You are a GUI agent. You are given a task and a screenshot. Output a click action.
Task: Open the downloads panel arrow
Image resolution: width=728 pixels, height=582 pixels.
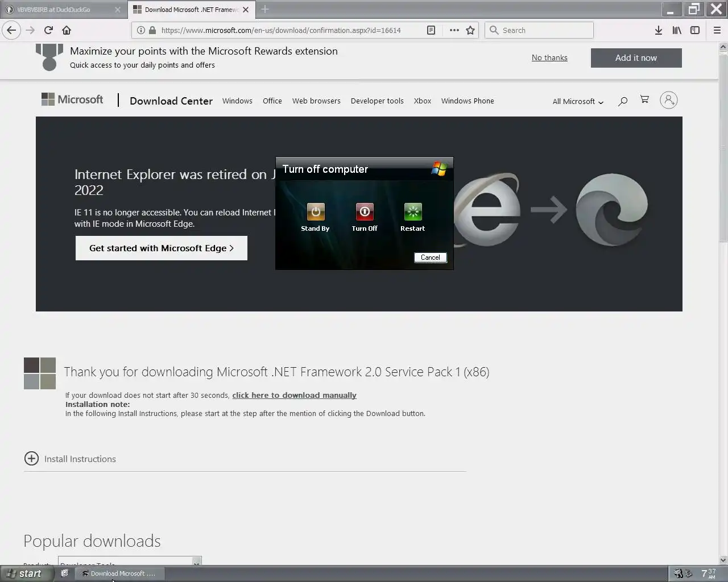tap(658, 30)
